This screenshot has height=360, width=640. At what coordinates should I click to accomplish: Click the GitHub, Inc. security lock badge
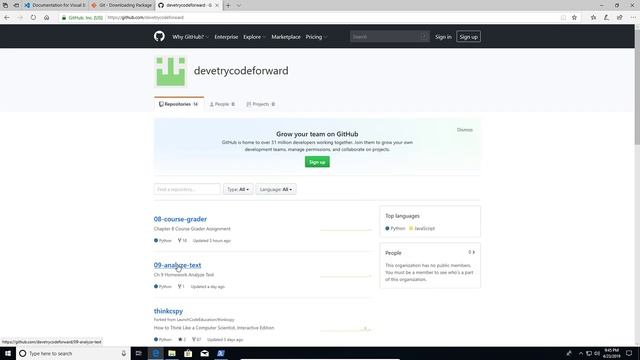point(82,18)
